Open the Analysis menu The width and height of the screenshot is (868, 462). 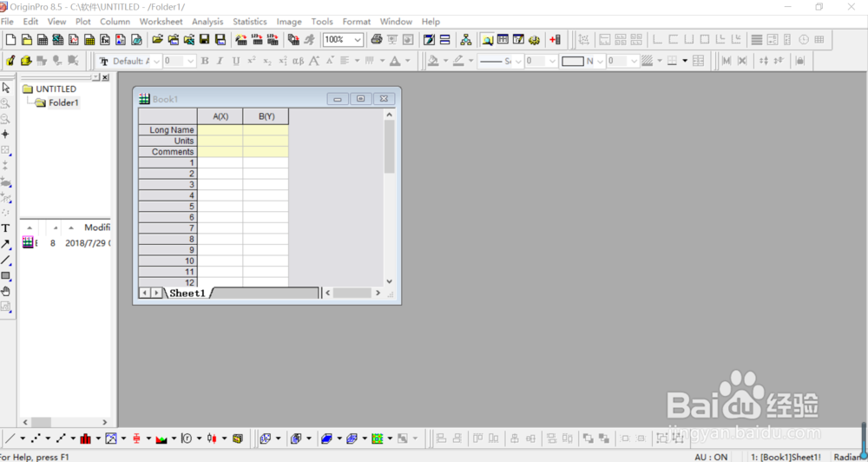[x=207, y=22]
